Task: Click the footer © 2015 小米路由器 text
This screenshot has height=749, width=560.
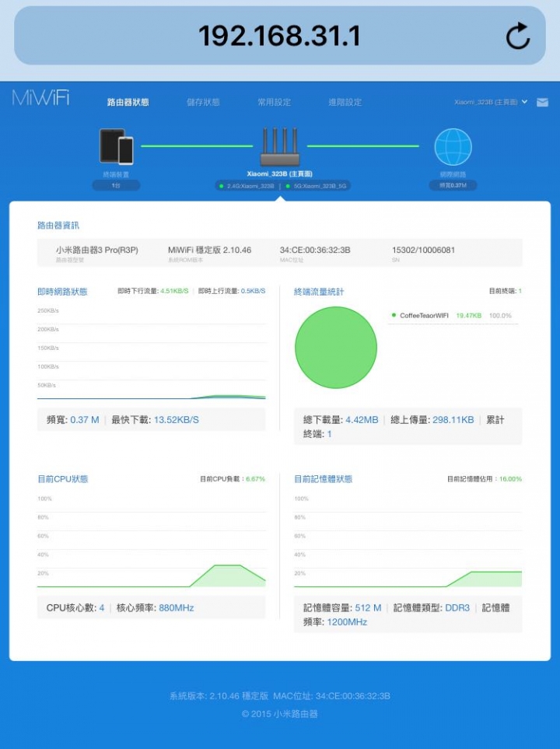Action: click(x=279, y=714)
